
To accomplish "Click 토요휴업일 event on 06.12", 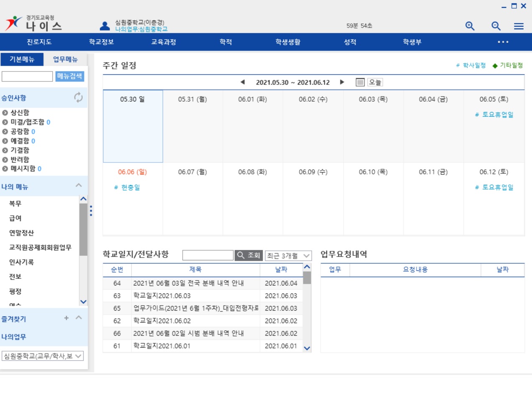I will point(494,187).
